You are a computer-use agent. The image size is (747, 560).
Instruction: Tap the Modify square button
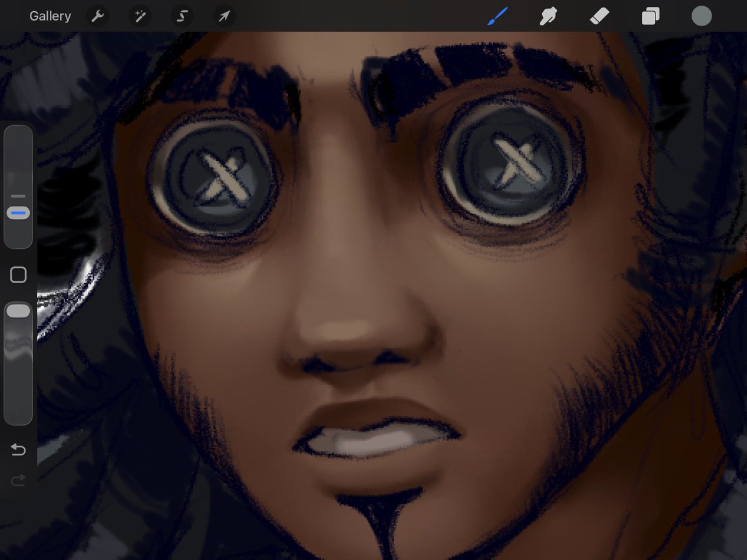(19, 275)
